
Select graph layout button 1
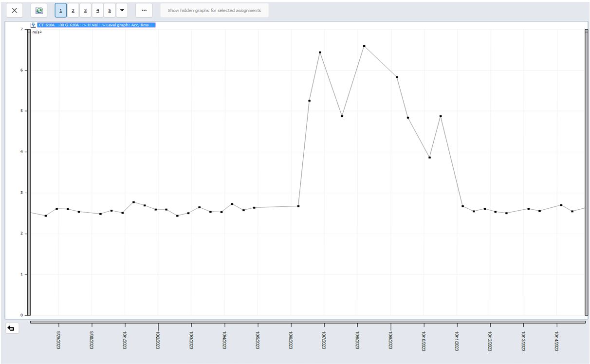click(x=61, y=10)
